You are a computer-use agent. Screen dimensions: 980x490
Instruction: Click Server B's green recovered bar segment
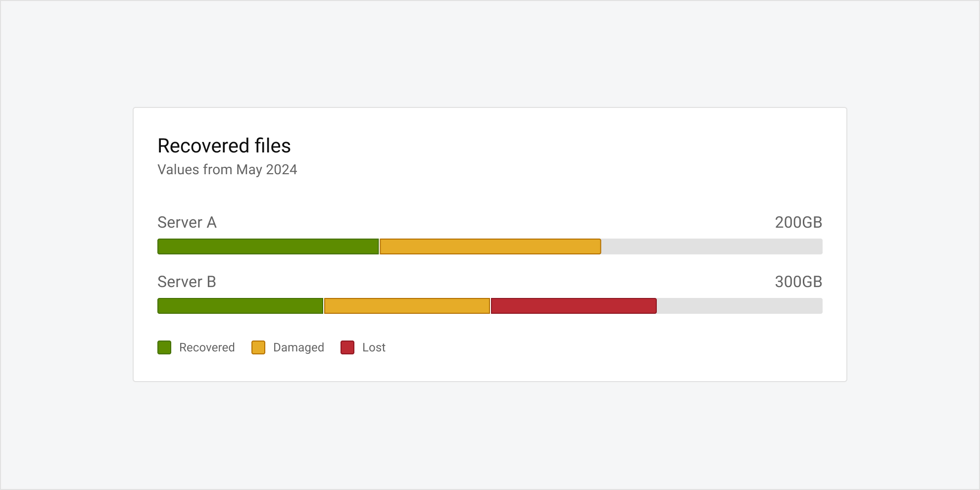coord(240,306)
